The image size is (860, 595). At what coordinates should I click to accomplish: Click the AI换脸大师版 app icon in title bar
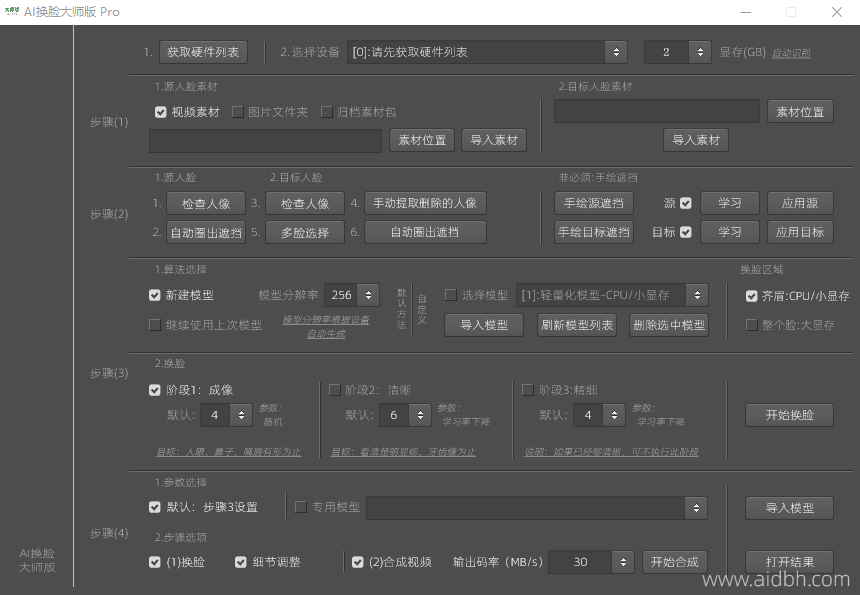click(12, 12)
